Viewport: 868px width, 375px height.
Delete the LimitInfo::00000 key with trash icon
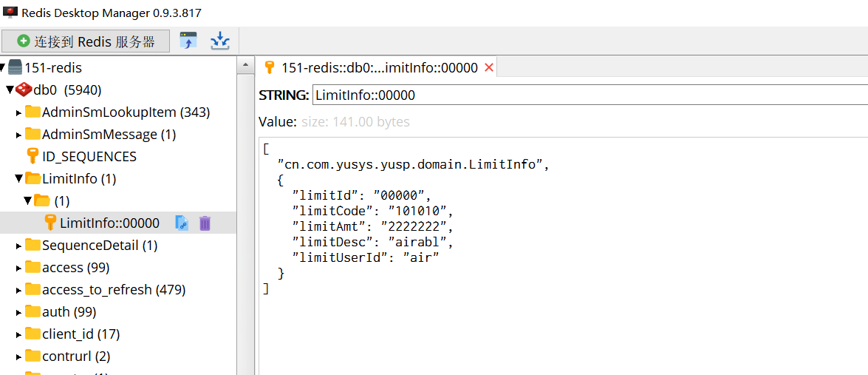click(205, 223)
